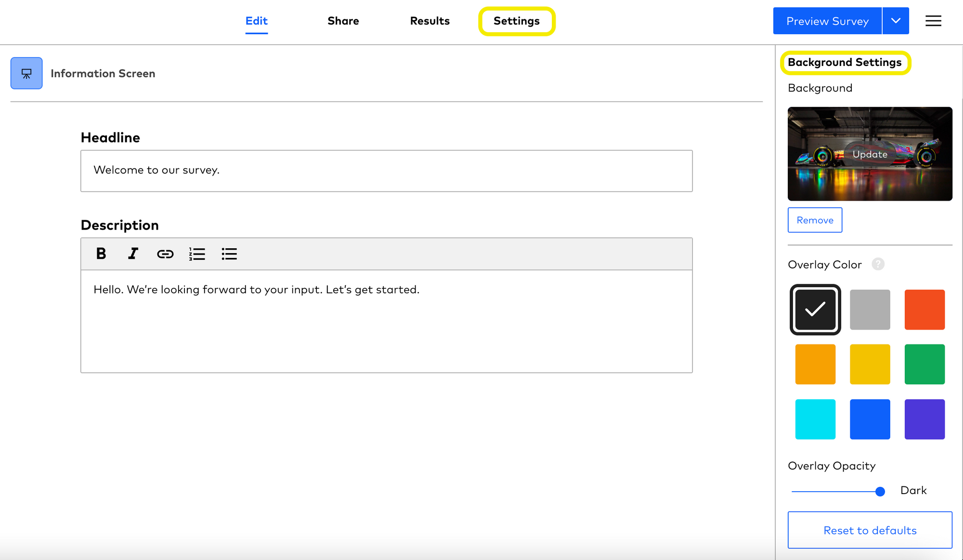The image size is (963, 560).
Task: Click the Headline input field
Action: [387, 169]
